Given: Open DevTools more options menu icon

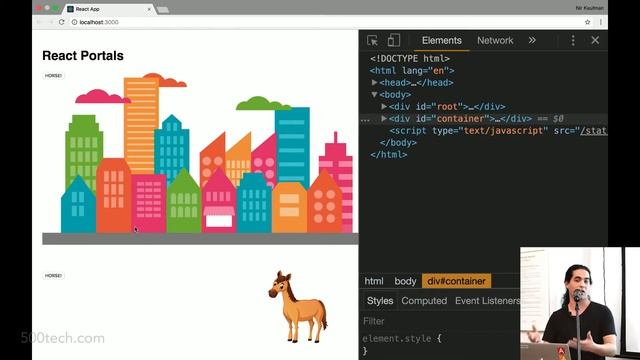Looking at the screenshot, I should click(573, 40).
